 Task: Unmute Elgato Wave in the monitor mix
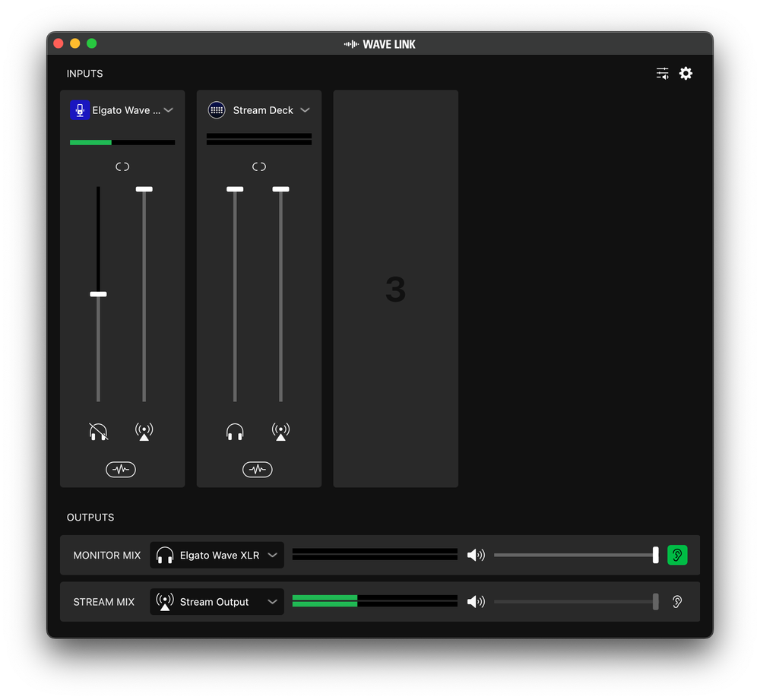[98, 432]
